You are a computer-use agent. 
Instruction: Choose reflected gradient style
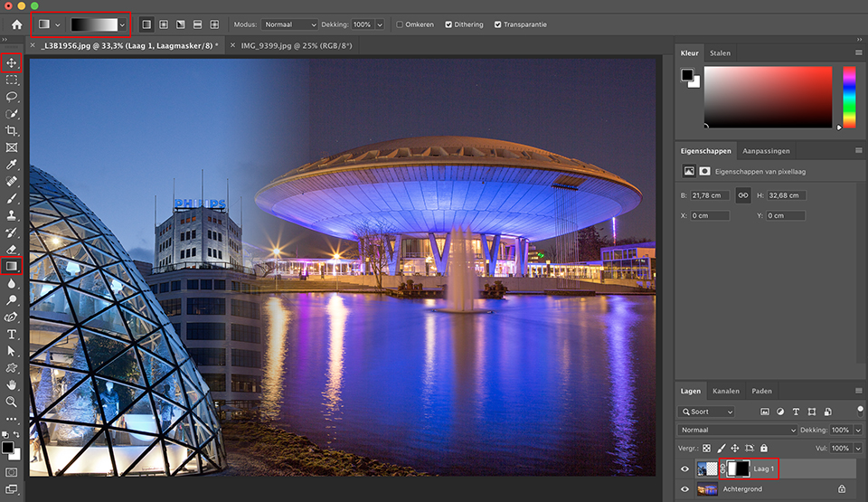pyautogui.click(x=197, y=24)
